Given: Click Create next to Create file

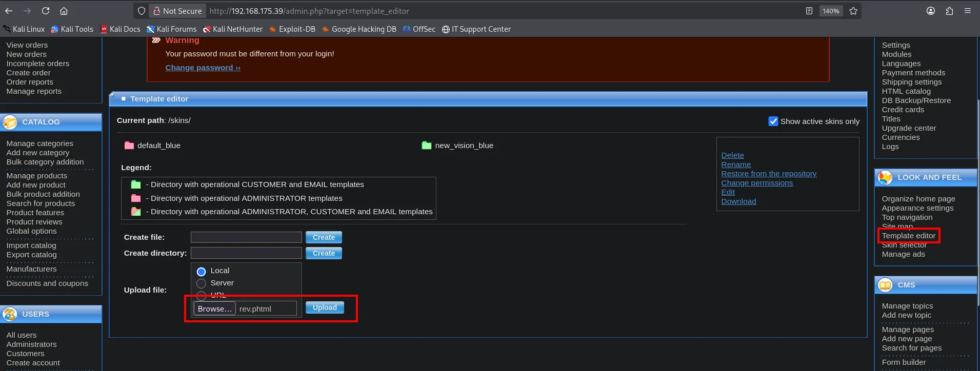Looking at the screenshot, I should [x=324, y=237].
